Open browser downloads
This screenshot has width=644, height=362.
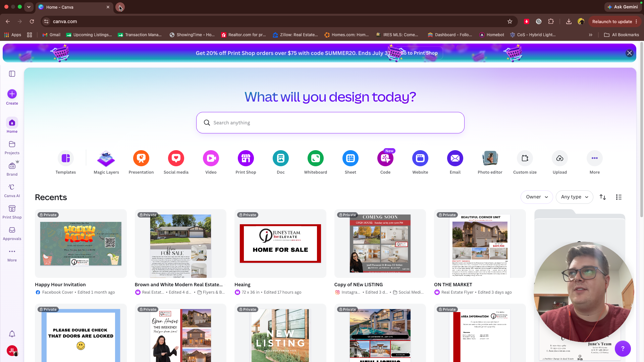pyautogui.click(x=569, y=21)
